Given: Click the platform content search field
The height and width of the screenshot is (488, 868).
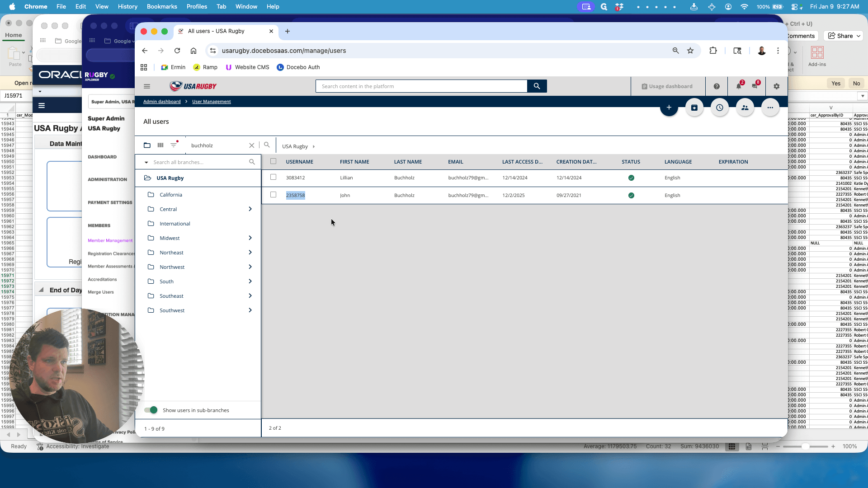Looking at the screenshot, I should click(421, 86).
